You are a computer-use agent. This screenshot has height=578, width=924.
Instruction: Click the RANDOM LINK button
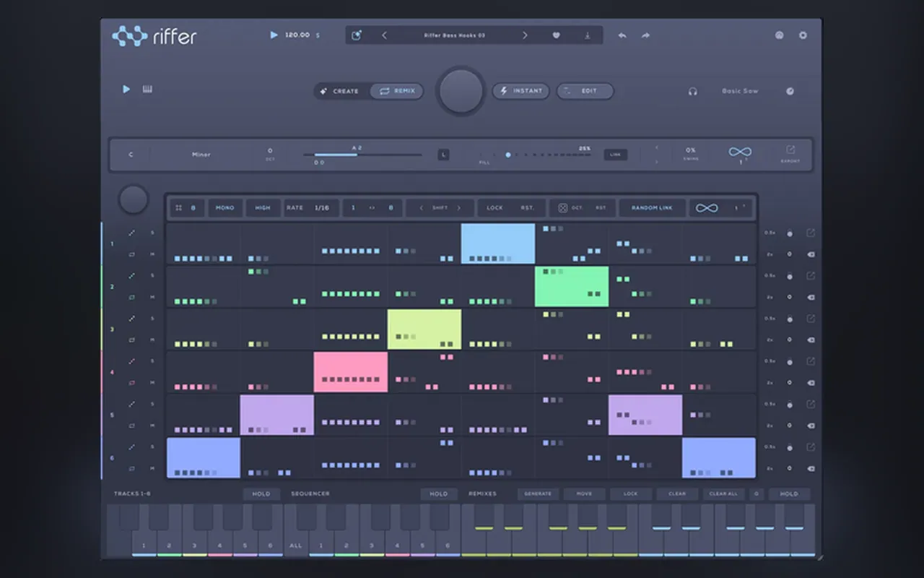[652, 208]
